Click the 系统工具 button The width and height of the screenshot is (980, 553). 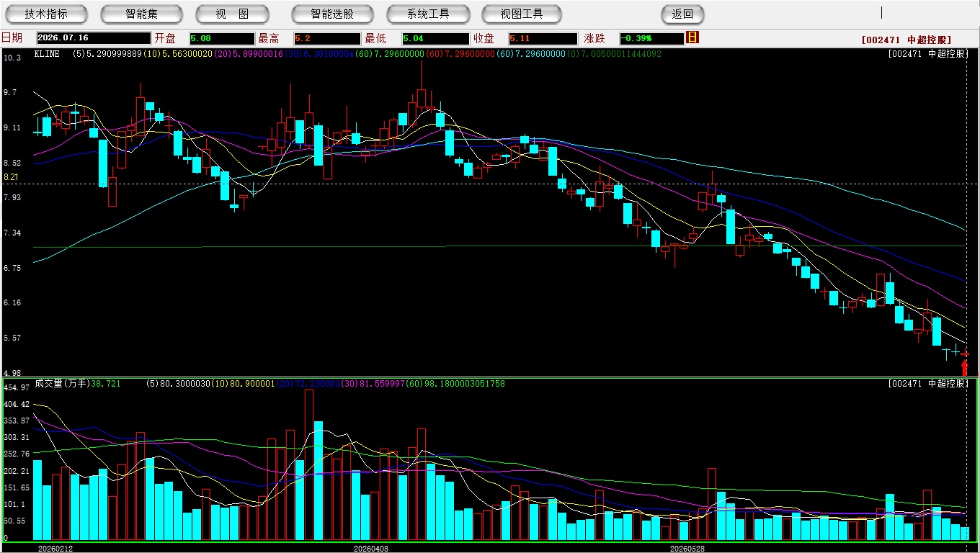[x=428, y=14]
